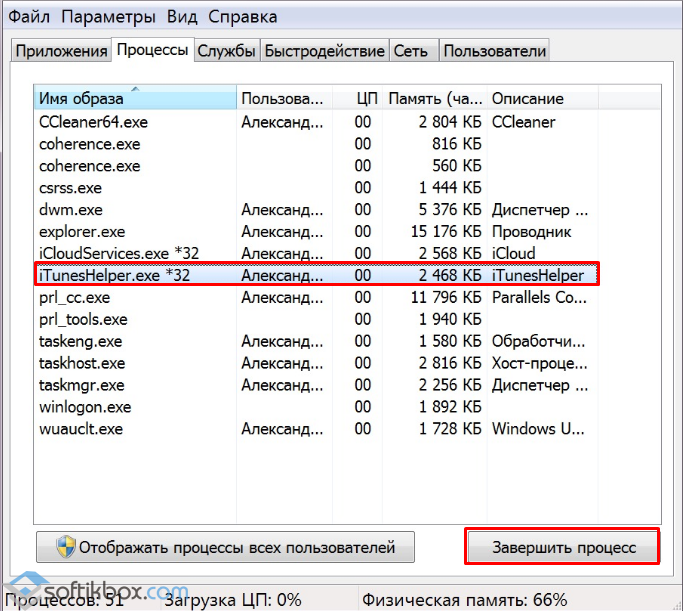Switch to the Сеть tab
This screenshot has height=611, width=683.
pos(413,51)
